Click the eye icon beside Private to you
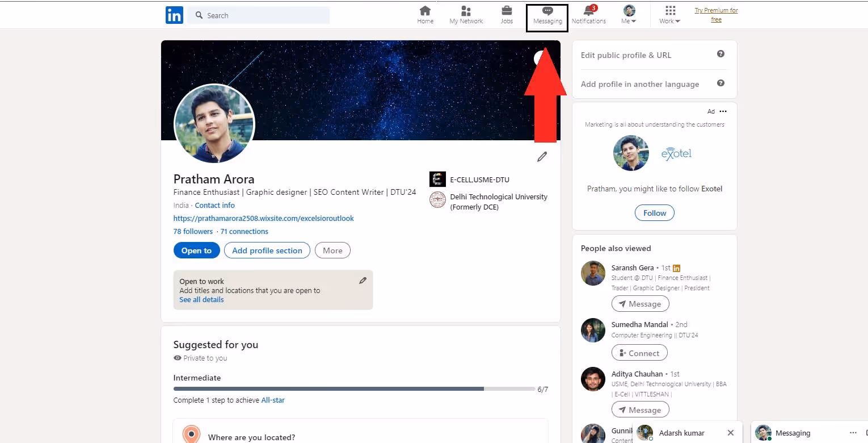868x443 pixels. pyautogui.click(x=178, y=358)
